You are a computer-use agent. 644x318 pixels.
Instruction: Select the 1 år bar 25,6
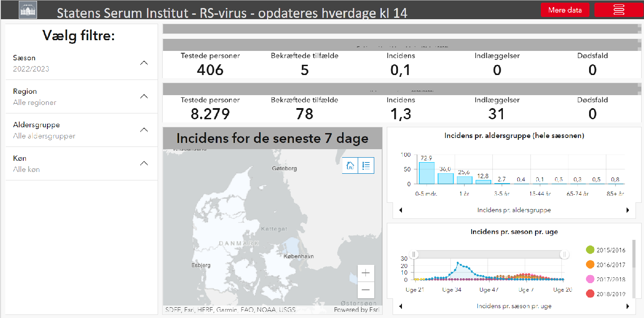pyautogui.click(x=464, y=180)
